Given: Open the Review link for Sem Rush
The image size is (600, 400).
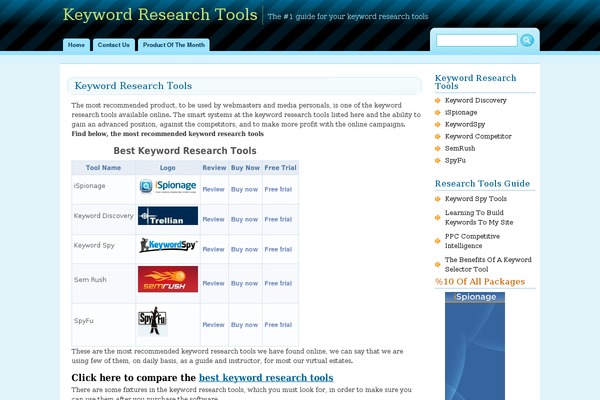Looking at the screenshot, I should (x=213, y=283).
